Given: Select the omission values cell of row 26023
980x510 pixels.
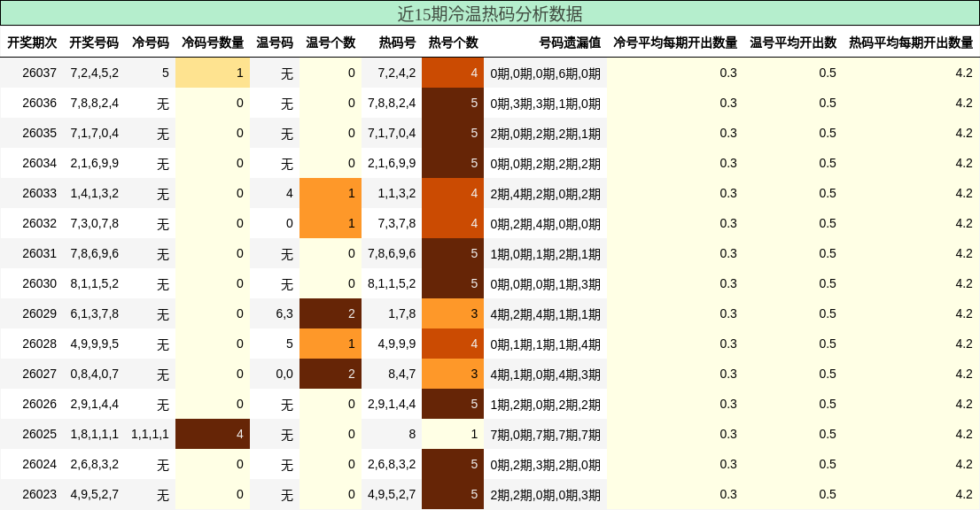Looking at the screenshot, I should point(545,494).
